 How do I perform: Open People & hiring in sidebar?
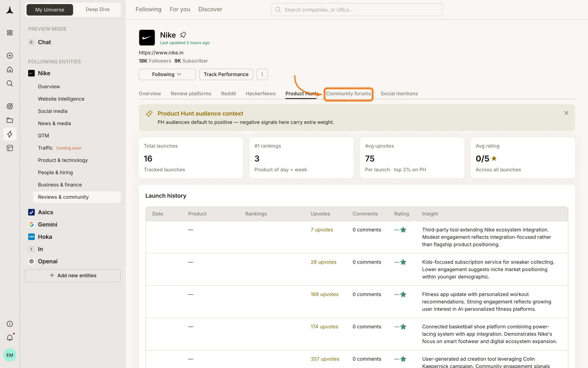[x=55, y=173]
